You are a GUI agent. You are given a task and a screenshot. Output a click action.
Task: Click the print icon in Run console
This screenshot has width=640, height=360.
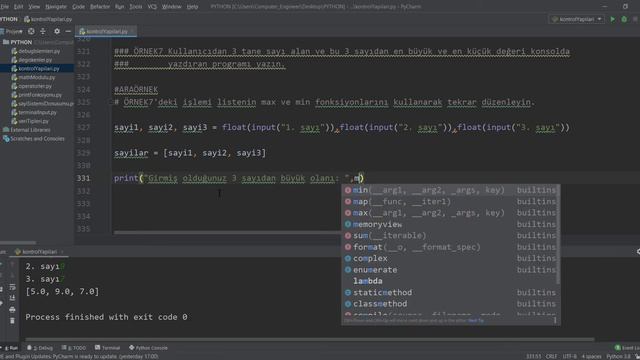(x=12, y=309)
